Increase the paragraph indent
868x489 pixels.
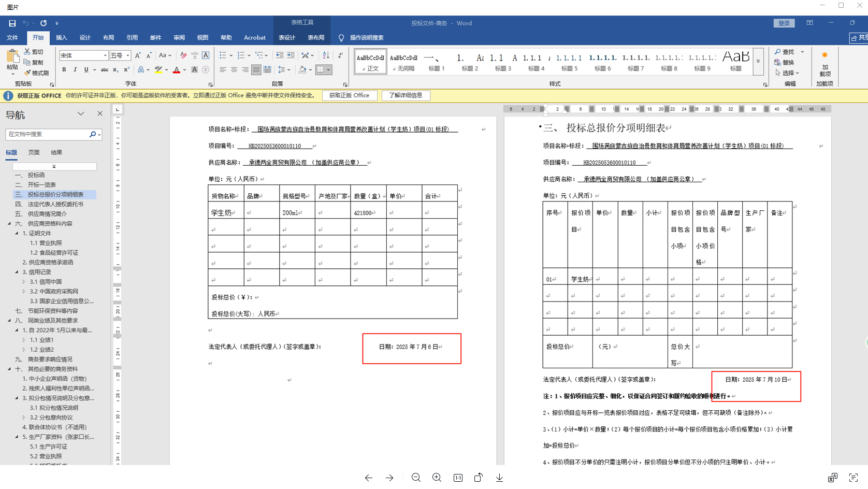(291, 55)
